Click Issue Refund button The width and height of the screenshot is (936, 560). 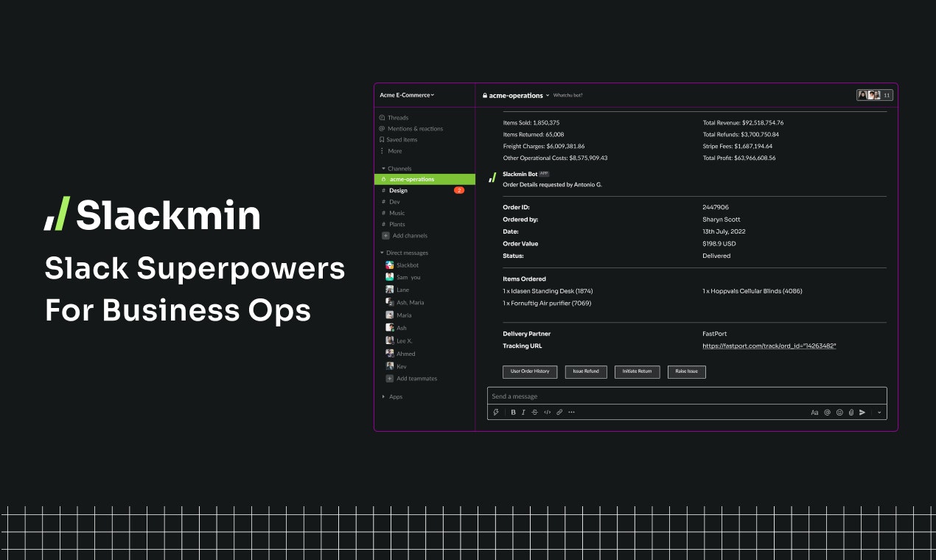point(586,371)
